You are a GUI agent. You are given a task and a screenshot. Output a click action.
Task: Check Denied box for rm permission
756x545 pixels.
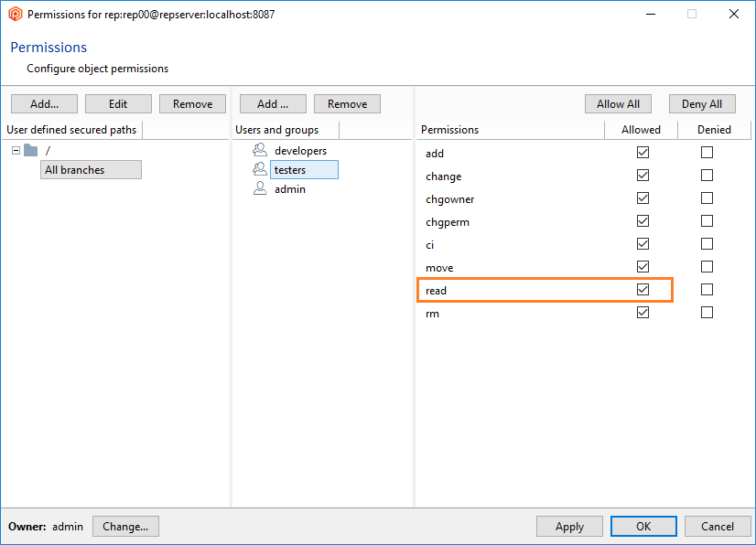pos(707,312)
